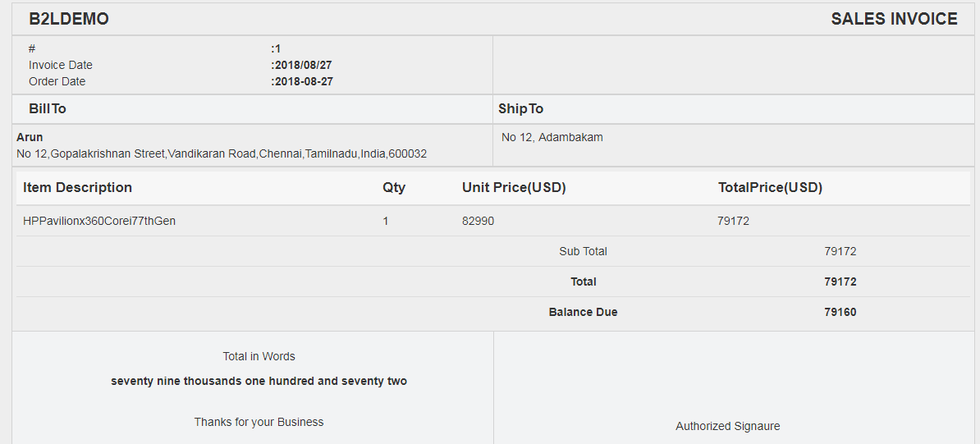Click the ShipTo section heading
The height and width of the screenshot is (444, 980).
[x=520, y=108]
